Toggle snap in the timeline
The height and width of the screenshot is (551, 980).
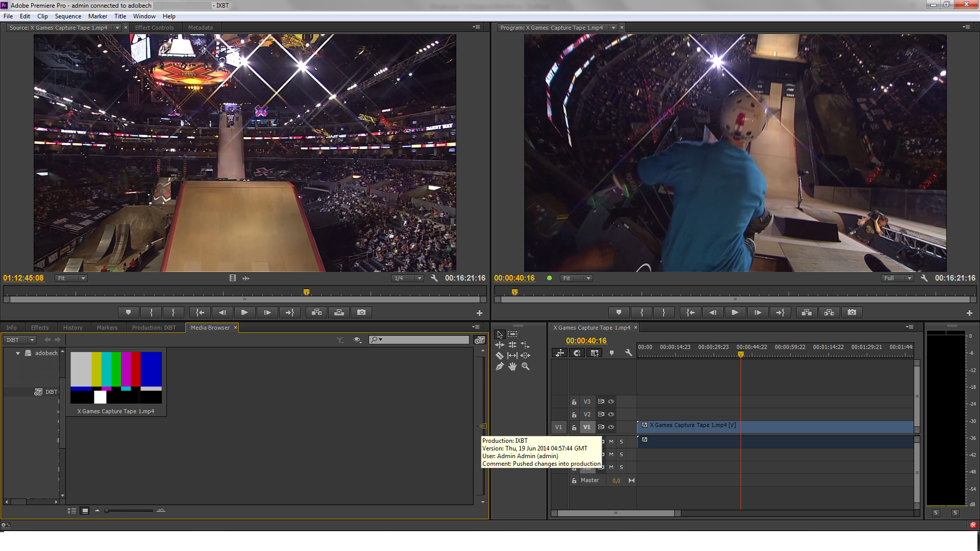[x=577, y=353]
